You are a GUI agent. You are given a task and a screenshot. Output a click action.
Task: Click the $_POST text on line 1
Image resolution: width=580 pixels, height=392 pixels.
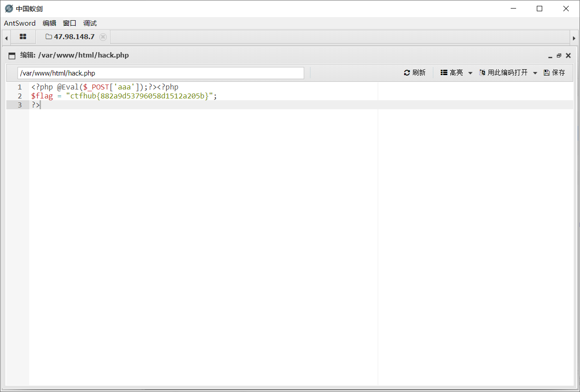[x=96, y=87]
